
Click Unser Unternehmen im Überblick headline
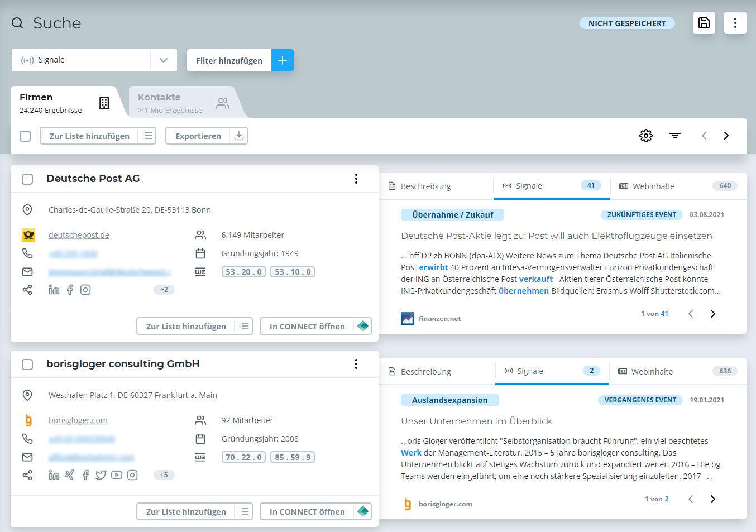[x=476, y=421]
